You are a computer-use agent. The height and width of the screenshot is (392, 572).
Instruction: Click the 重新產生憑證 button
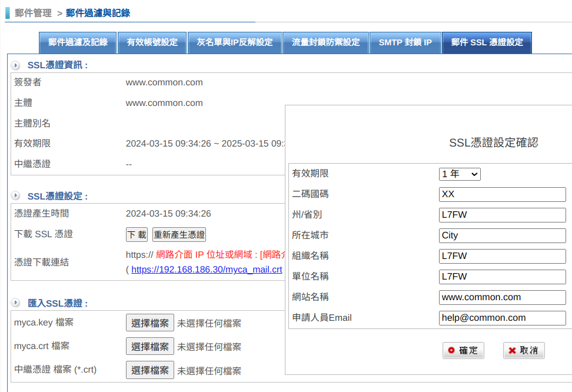pyautogui.click(x=179, y=234)
